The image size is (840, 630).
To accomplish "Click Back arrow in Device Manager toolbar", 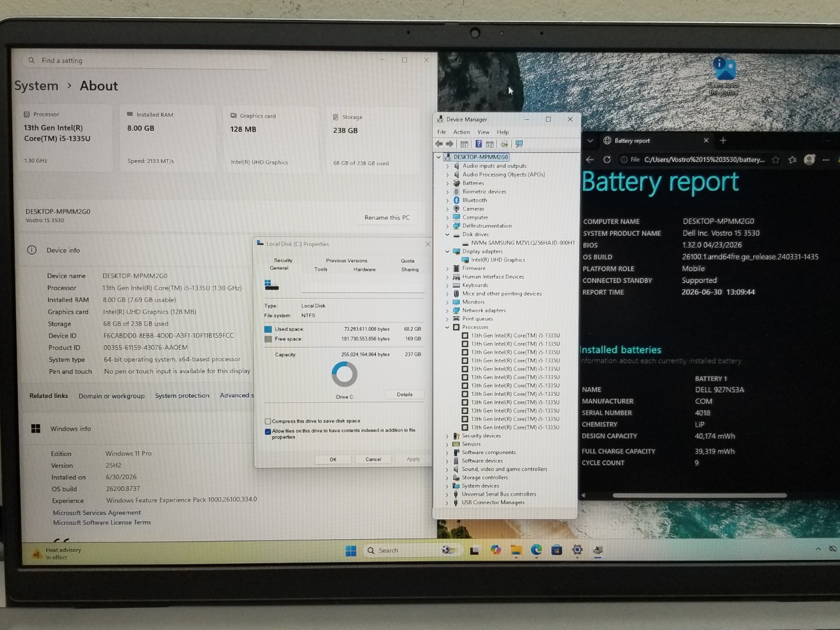I will [x=439, y=144].
